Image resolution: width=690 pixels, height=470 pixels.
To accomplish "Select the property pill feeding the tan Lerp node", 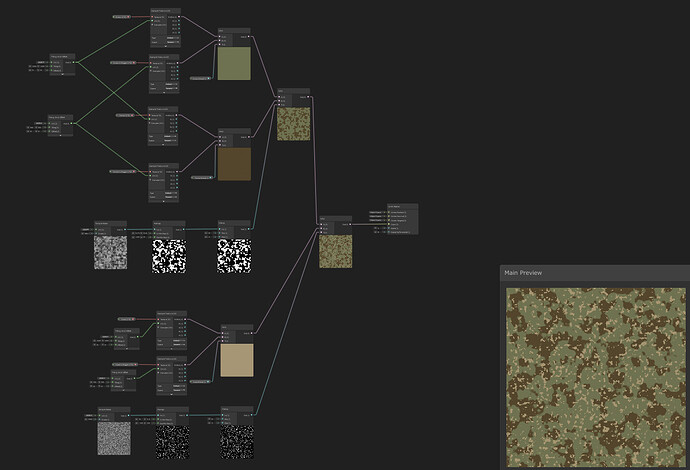I will [200, 382].
